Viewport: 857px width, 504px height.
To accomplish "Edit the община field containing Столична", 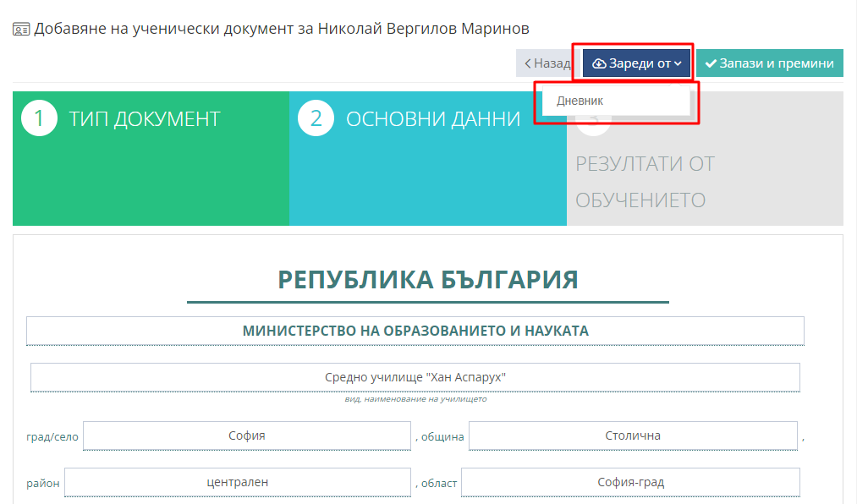I will point(633,436).
